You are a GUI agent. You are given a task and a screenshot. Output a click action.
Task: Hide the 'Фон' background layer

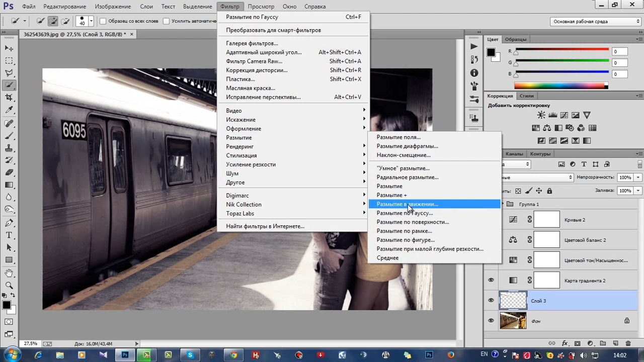tap(491, 321)
